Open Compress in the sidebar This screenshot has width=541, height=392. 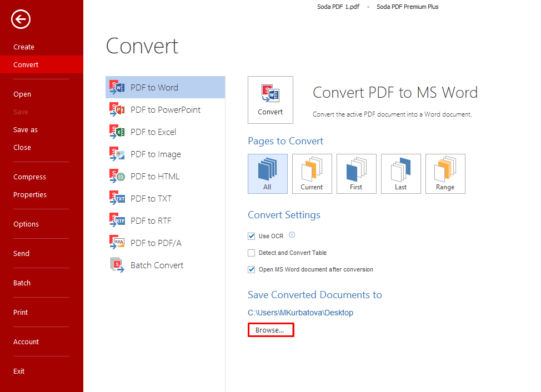[x=29, y=177]
